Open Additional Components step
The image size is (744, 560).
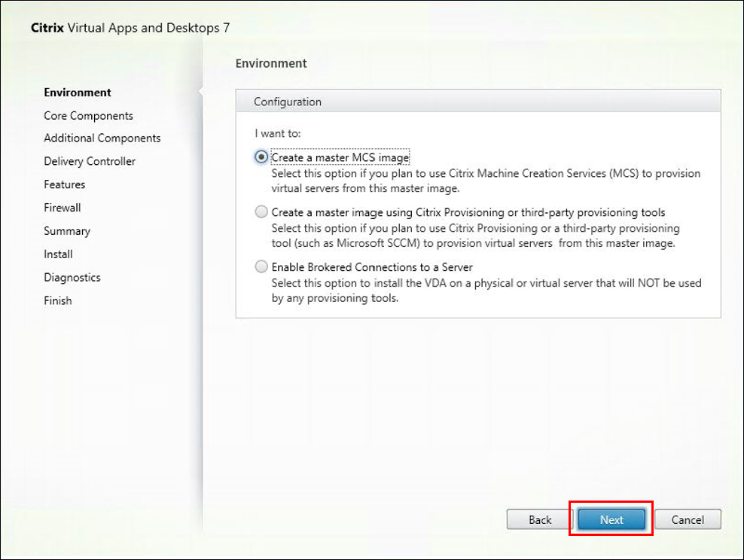click(x=102, y=138)
